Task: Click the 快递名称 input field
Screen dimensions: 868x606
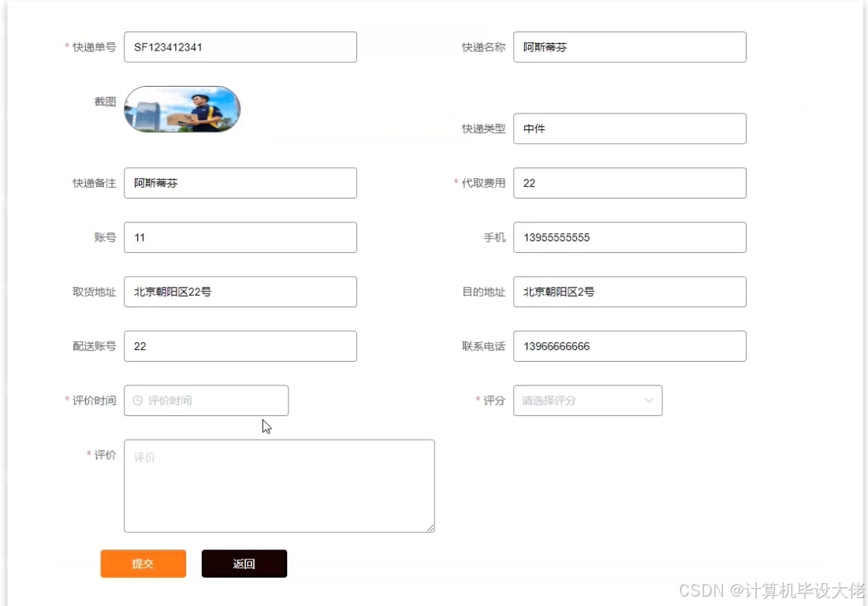Action: coord(629,47)
